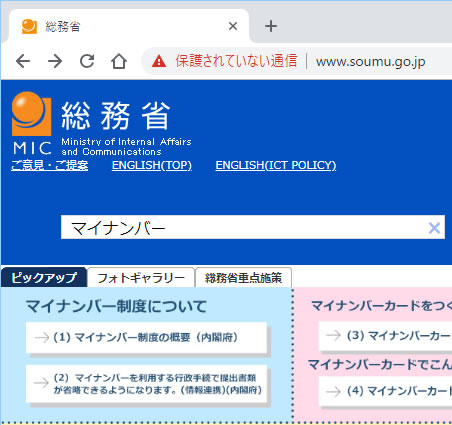Click the マイナンバーカードをつく heading

pyautogui.click(x=381, y=305)
